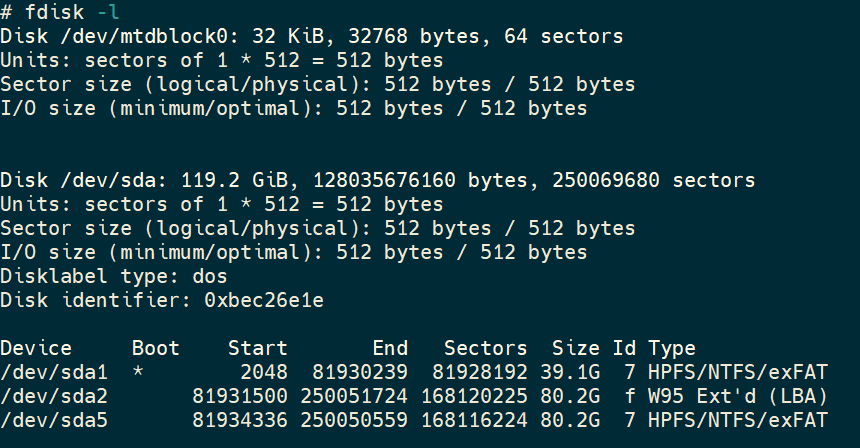860x448 pixels.
Task: Click the Disklabel type dos text
Action: click(114, 276)
